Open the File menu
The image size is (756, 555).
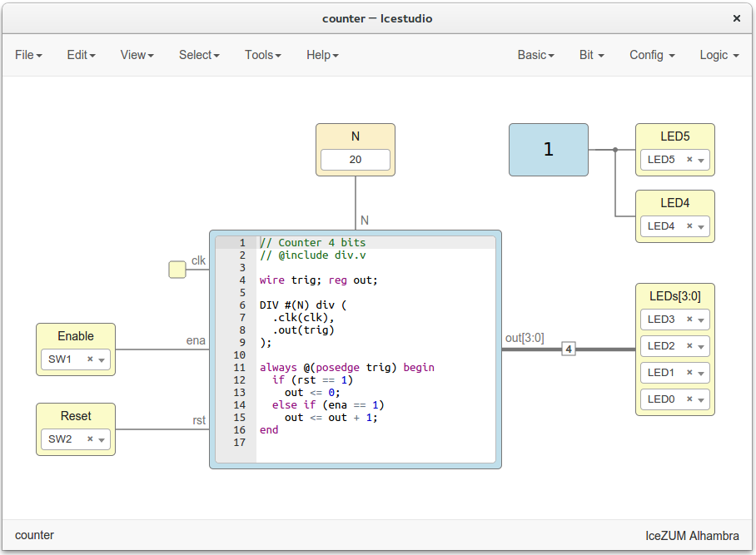(x=28, y=55)
